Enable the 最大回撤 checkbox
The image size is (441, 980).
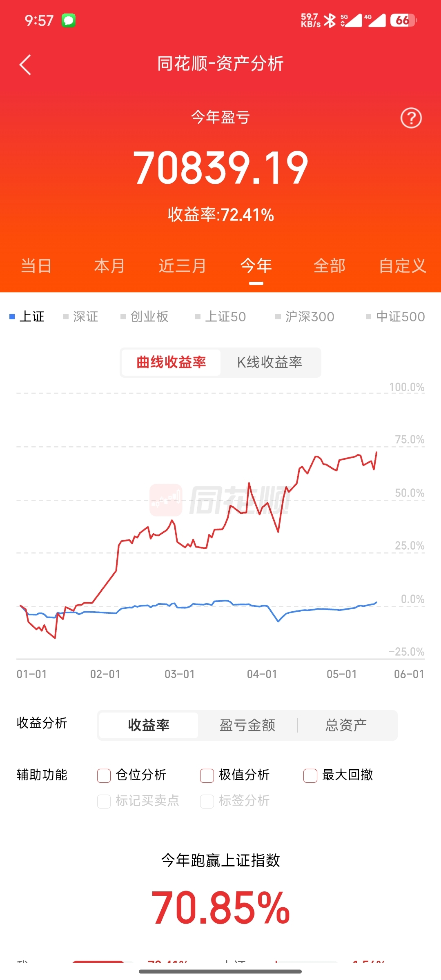[310, 775]
